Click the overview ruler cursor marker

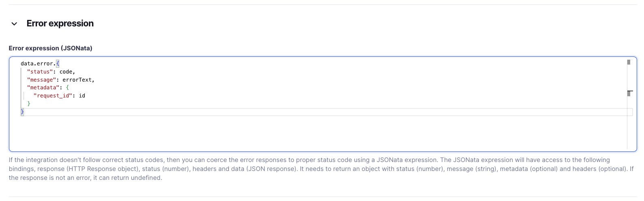pyautogui.click(x=630, y=93)
